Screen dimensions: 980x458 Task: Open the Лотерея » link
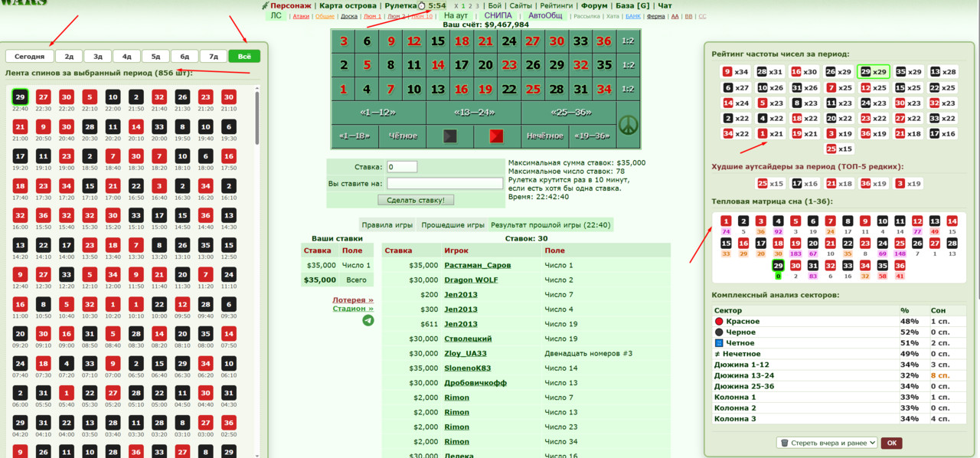click(x=353, y=300)
